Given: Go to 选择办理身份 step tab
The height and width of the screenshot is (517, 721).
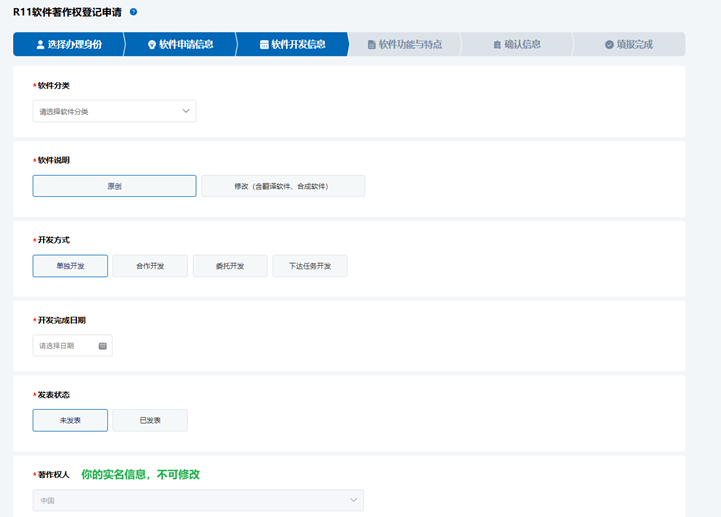Looking at the screenshot, I should 69,44.
